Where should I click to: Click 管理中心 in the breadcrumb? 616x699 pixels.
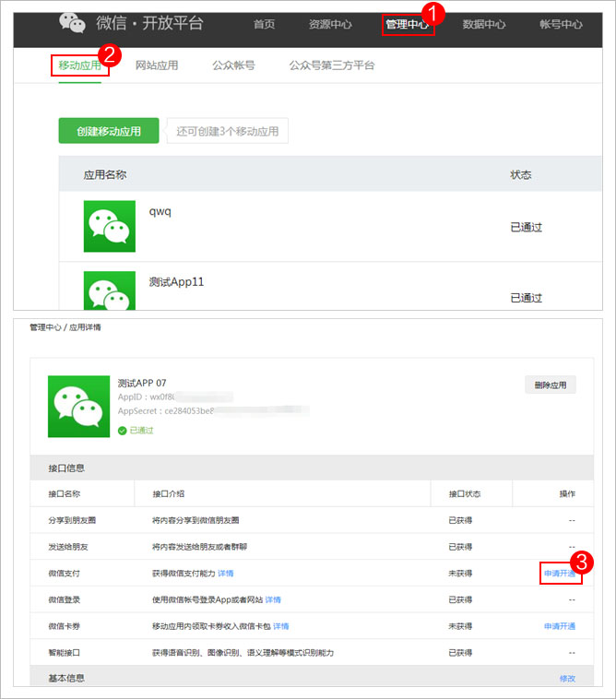tap(45, 327)
